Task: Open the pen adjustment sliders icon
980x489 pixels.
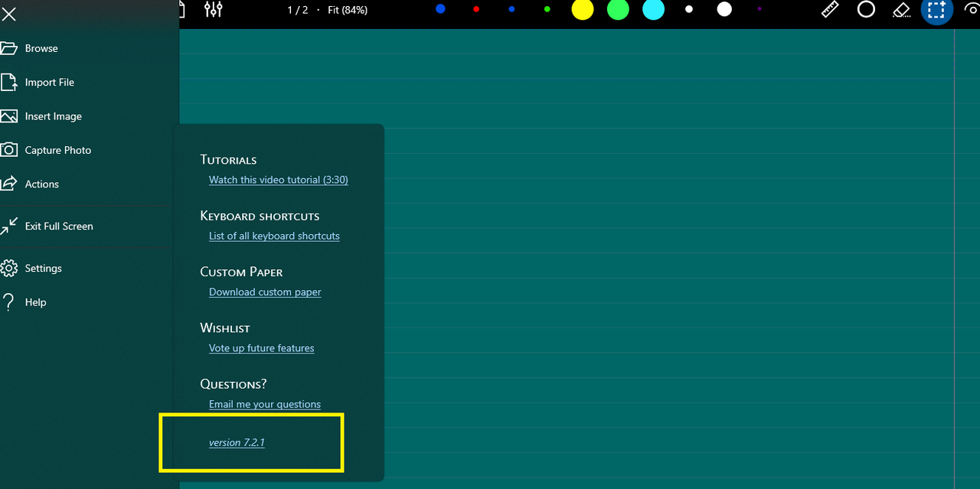Action: coord(214,9)
